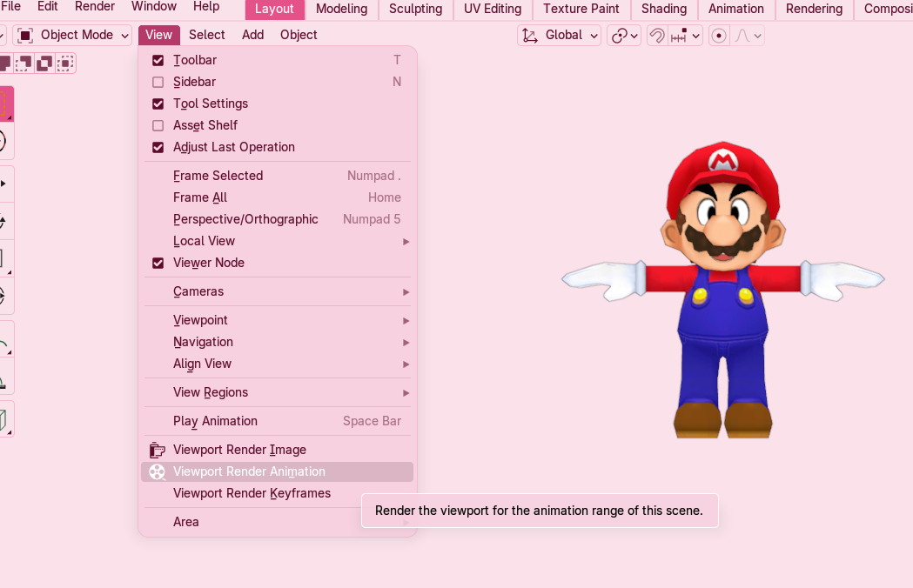
Task: Switch to the Layout workspace tab
Action: [274, 10]
